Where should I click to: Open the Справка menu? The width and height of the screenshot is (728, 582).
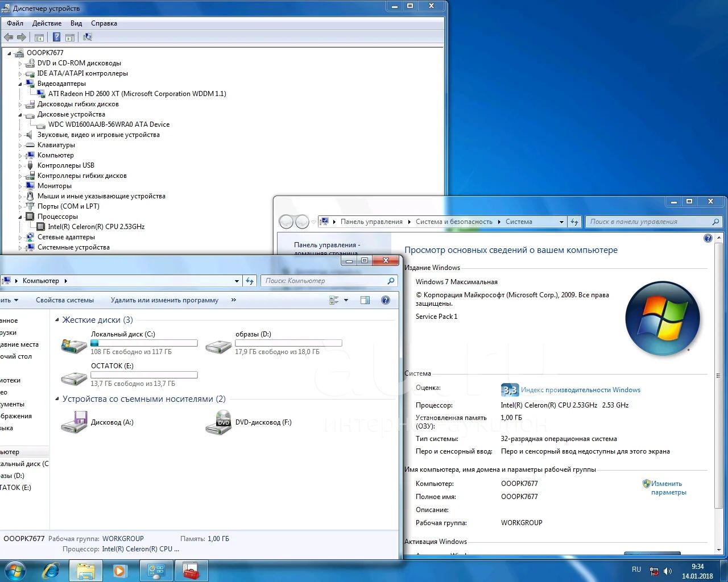tap(104, 23)
